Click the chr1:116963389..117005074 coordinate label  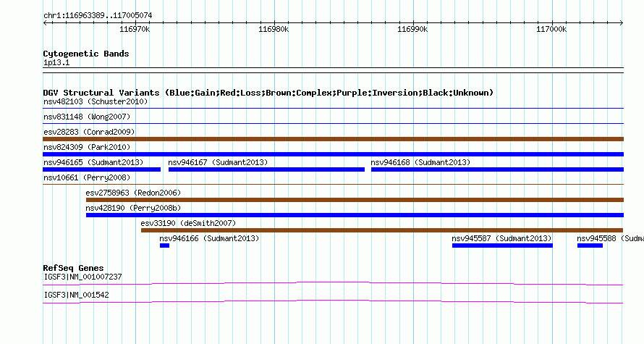[98, 16]
